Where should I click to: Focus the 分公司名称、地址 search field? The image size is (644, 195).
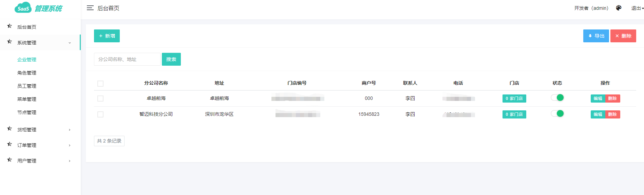pos(127,59)
